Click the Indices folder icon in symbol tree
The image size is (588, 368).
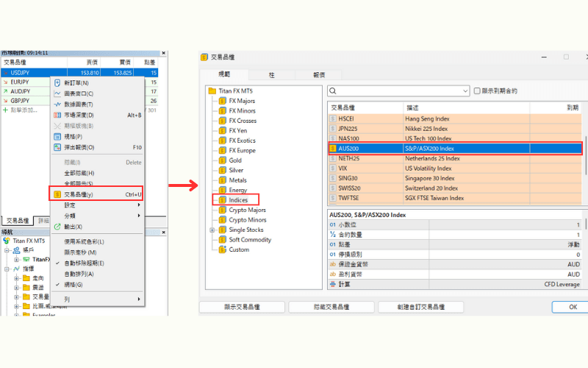click(221, 200)
